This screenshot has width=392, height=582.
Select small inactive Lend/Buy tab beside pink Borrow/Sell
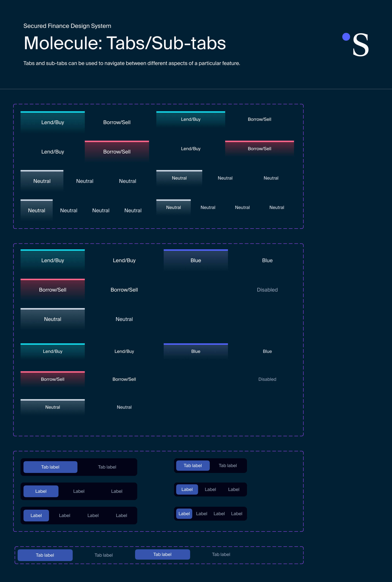click(x=191, y=149)
